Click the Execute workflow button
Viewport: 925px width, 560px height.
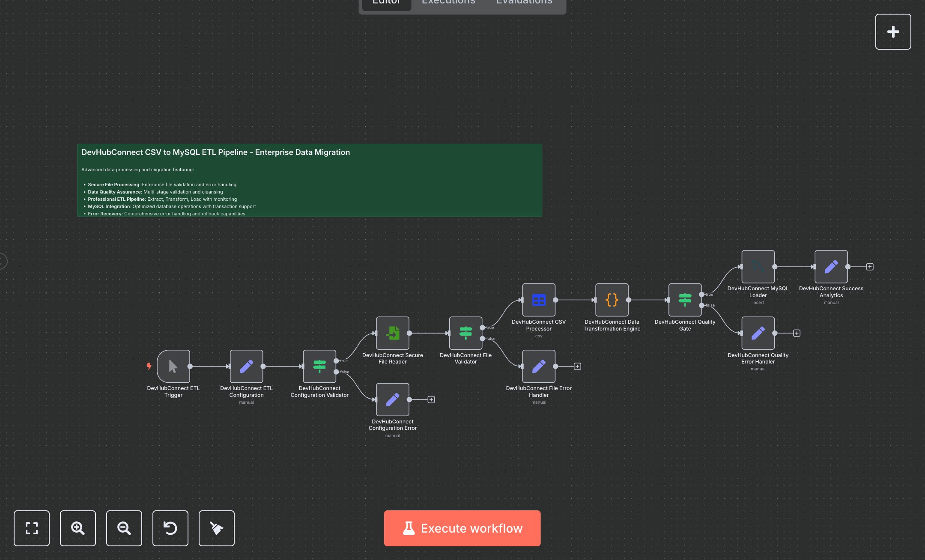tap(462, 528)
